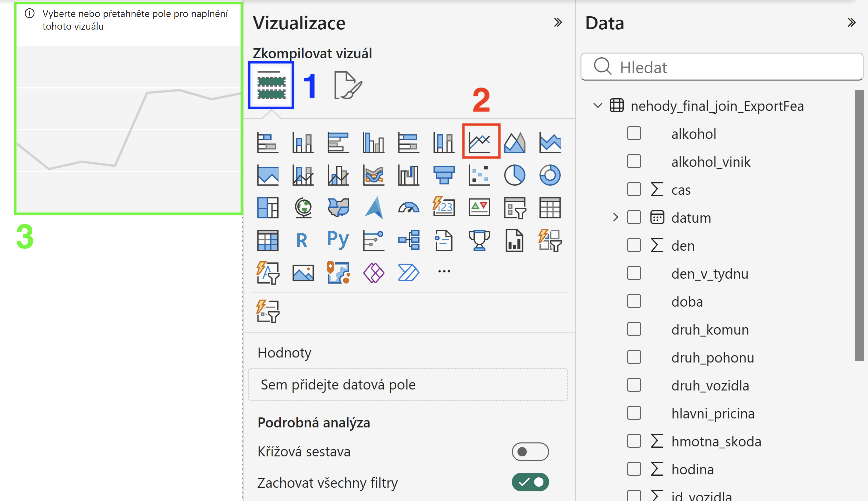Select the hlavni_pricina field name
The height and width of the screenshot is (501, 868).
(713, 413)
